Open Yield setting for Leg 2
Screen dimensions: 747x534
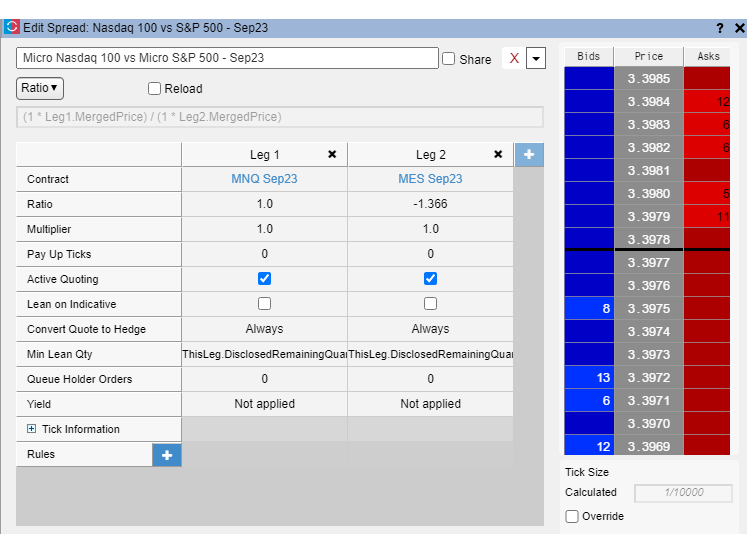click(x=430, y=404)
